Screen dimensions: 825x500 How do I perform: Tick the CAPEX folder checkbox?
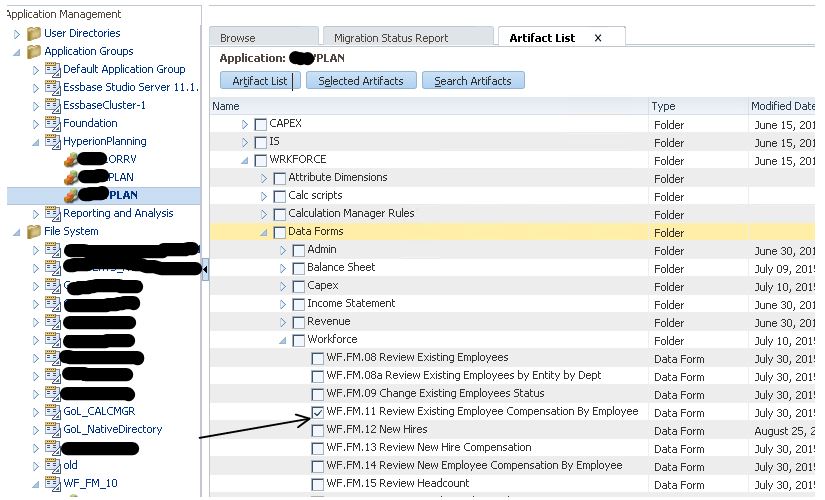tap(260, 124)
